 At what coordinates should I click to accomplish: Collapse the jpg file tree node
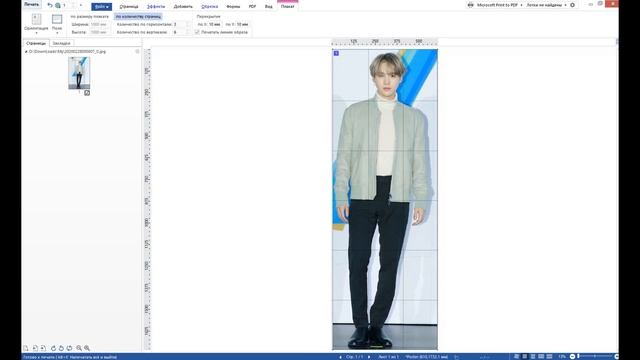tap(26, 52)
